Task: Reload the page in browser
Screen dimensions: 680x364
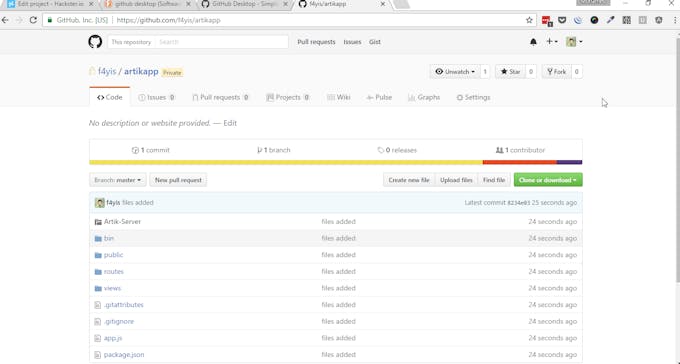Action: 33,20
